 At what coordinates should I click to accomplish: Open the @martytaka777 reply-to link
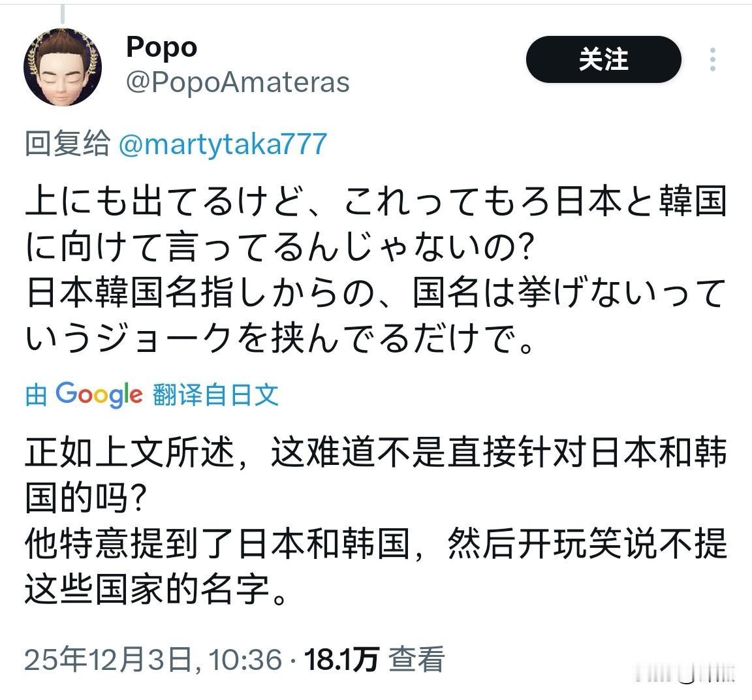point(223,144)
